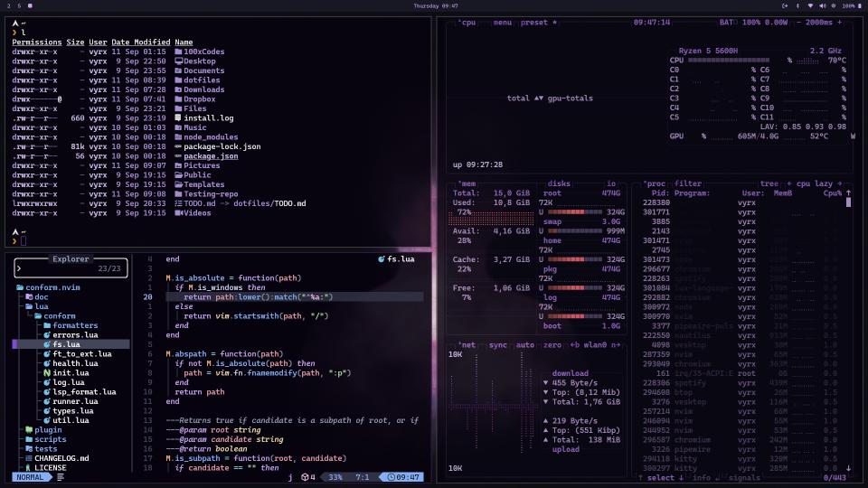Click the proc box label in btop
Screen dimensions: 868x488
pyautogui.click(x=656, y=183)
